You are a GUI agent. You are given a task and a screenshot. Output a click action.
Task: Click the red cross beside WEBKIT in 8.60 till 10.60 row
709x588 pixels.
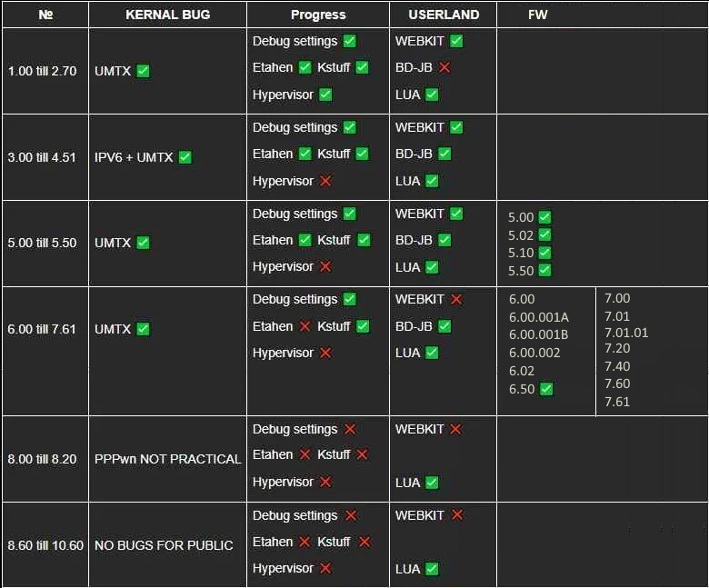tap(457, 514)
